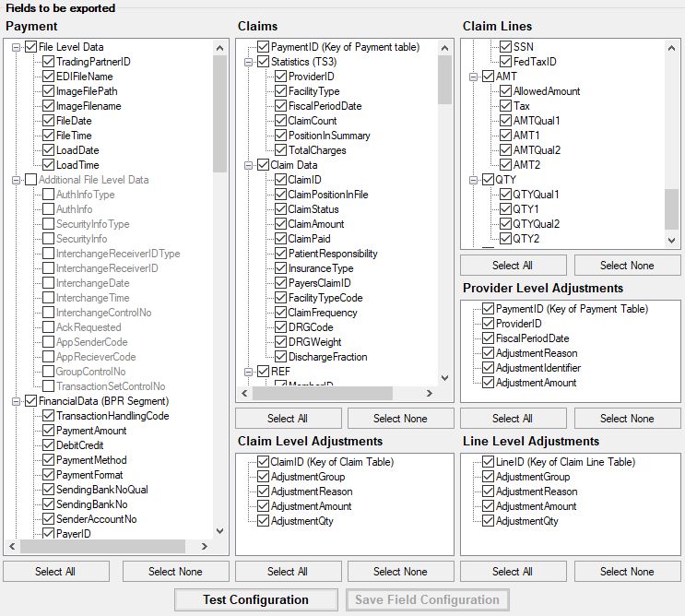
Task: Uncheck the FiscalPeriodDate checkbox in Provider Level Adjustments
Action: pos(488,338)
